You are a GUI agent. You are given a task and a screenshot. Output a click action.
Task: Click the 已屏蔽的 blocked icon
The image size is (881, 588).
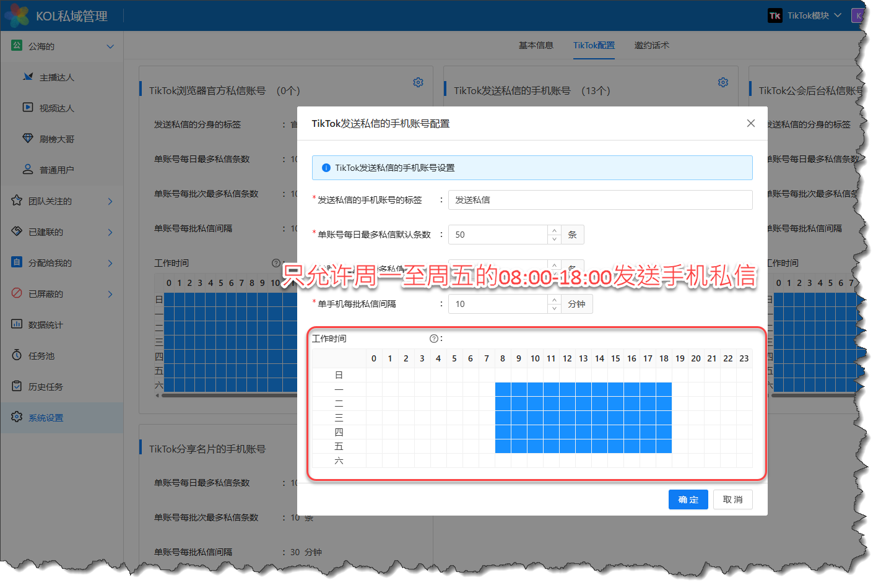(17, 293)
